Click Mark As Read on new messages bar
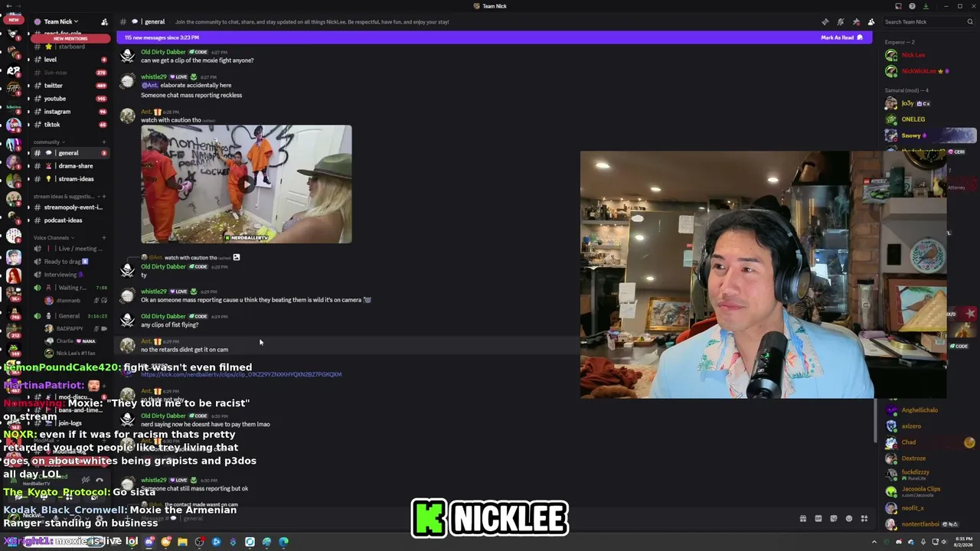 pos(841,37)
